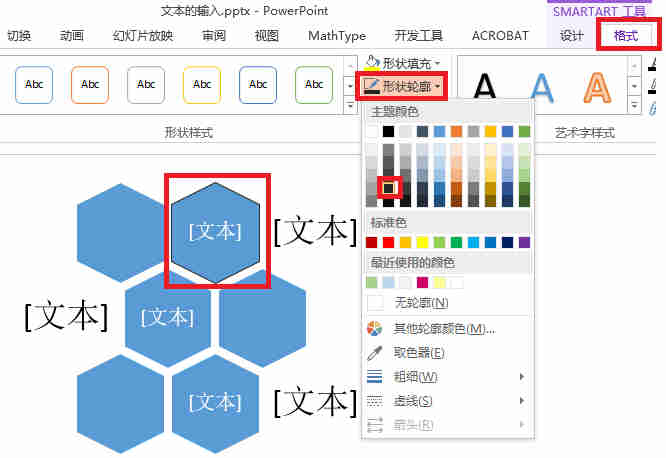Click the shape fill paint bucket icon
Viewport: 666px width, 458px height.
click(372, 63)
